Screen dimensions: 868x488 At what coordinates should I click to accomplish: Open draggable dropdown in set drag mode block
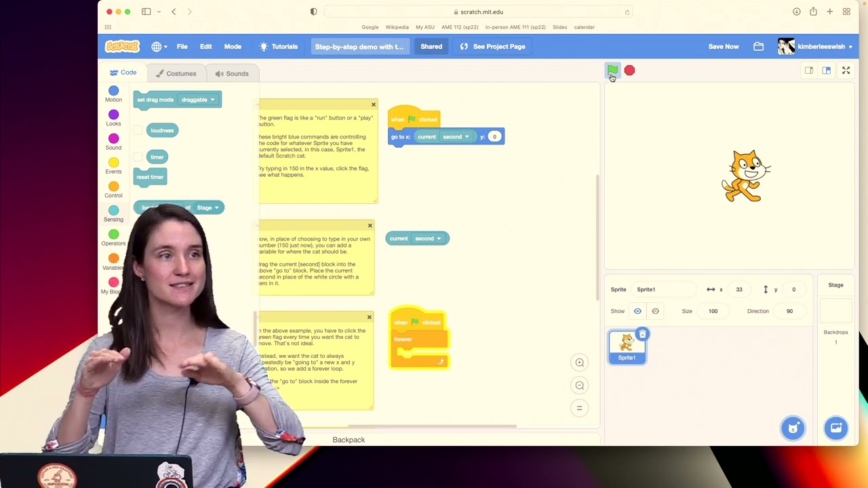[197, 100]
